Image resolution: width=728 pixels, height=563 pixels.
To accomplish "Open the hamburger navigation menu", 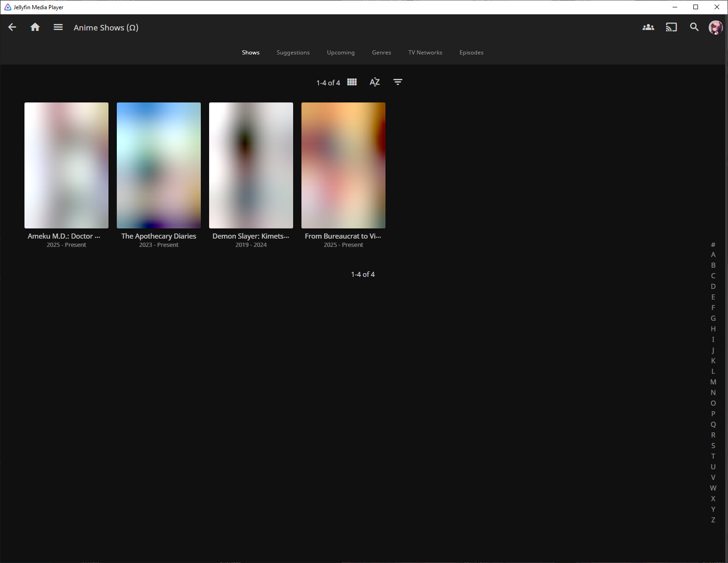I will click(58, 27).
